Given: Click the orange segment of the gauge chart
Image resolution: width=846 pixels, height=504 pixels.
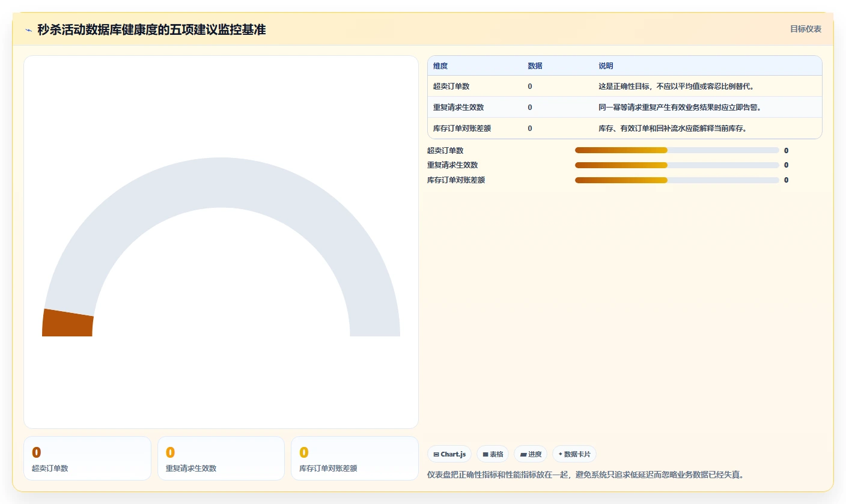Looking at the screenshot, I should click(x=67, y=323).
